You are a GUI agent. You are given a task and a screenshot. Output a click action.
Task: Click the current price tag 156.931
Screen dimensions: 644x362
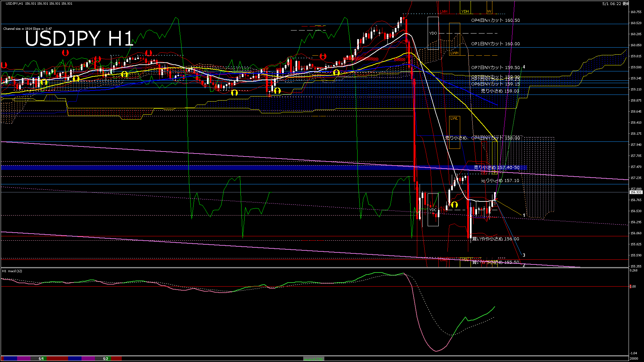coord(636,192)
